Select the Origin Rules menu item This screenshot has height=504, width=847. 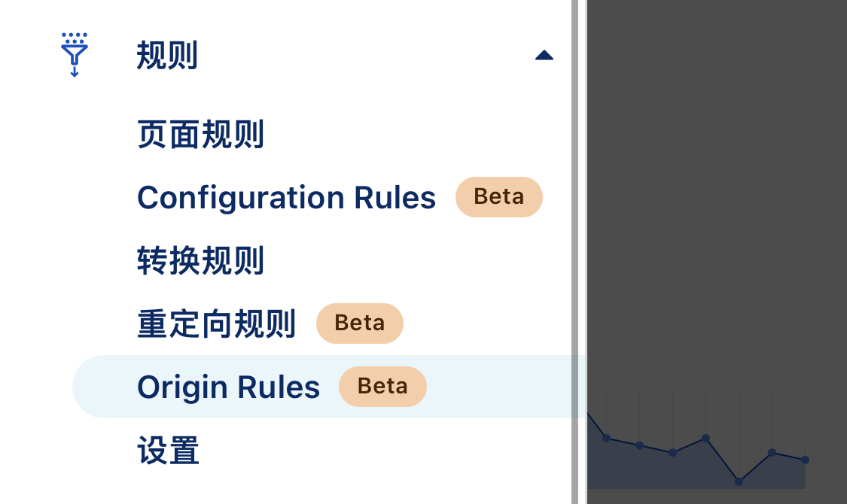coord(228,387)
